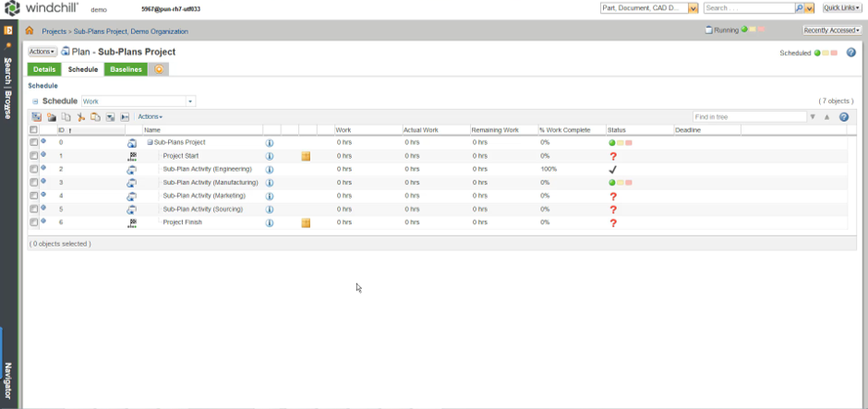Viewport: 868px width, 409px height.
Task: Open the Baselines tab
Action: tap(126, 69)
